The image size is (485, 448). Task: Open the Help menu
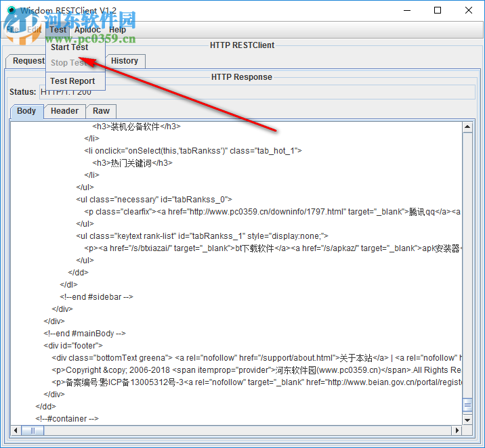[117, 30]
